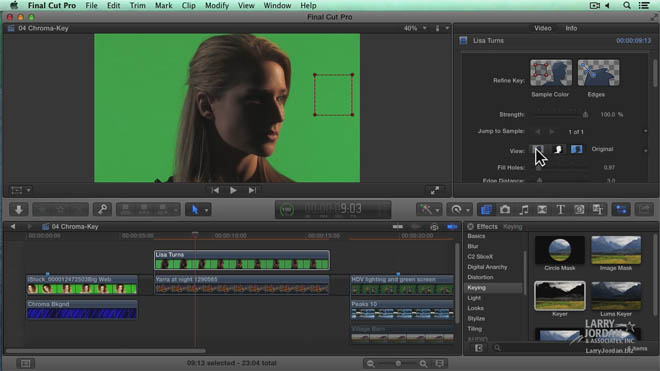Toggle solo button in timeline
The image size is (660, 371).
coord(434,227)
